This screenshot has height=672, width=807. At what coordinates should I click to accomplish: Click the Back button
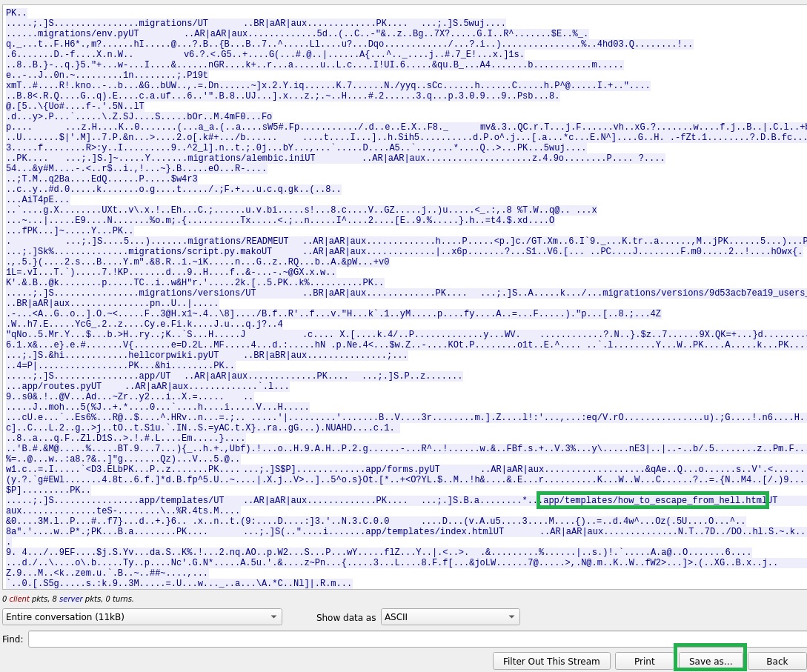tap(777, 661)
